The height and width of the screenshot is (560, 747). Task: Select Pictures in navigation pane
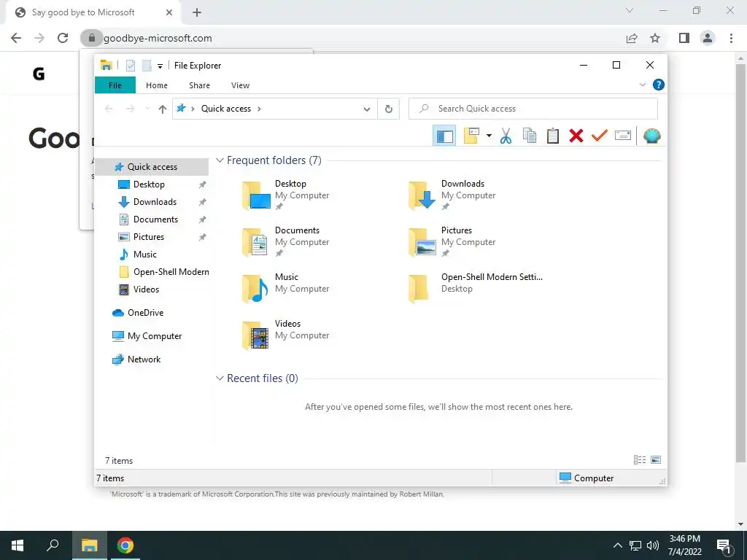click(148, 237)
